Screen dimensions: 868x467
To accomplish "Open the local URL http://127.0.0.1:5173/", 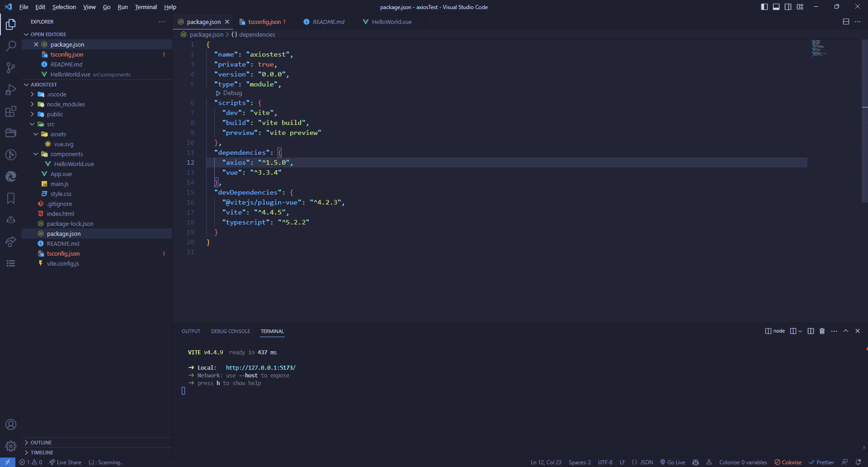I will [x=261, y=367].
